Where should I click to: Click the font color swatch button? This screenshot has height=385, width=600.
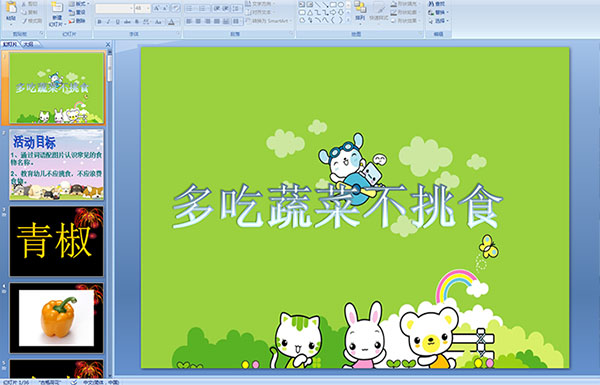click(171, 22)
